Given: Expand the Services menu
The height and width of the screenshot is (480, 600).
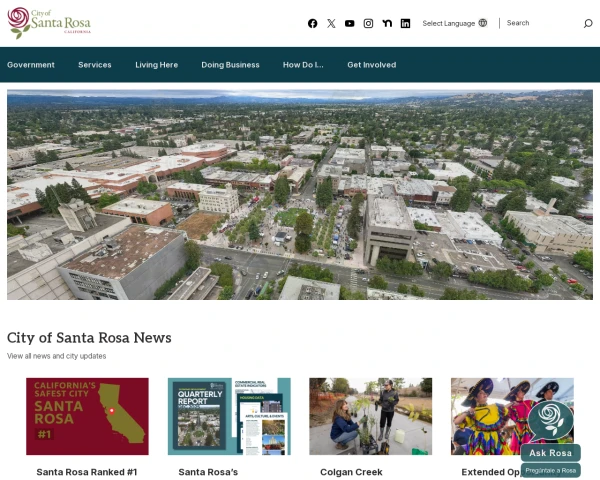Looking at the screenshot, I should [x=95, y=65].
